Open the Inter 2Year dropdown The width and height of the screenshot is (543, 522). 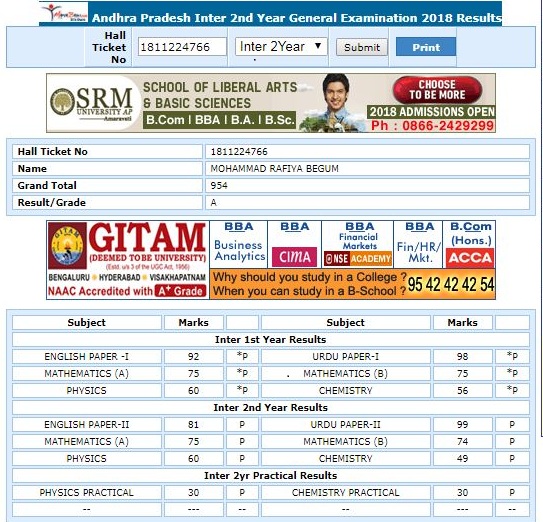pos(281,46)
